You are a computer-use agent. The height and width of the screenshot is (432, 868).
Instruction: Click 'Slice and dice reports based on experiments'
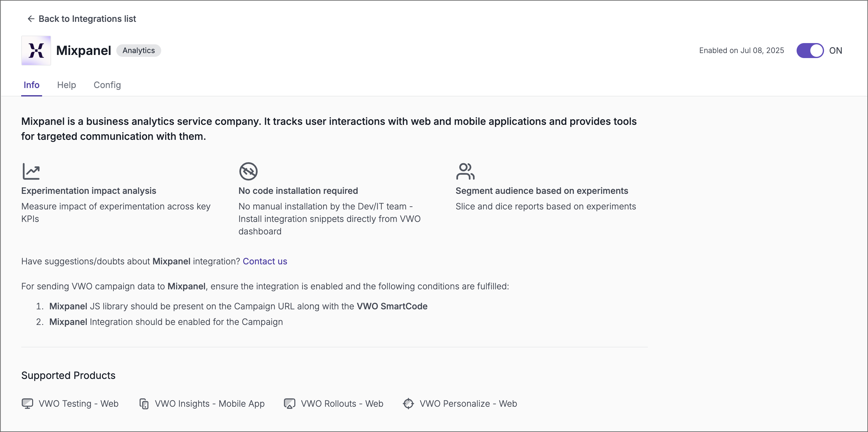[546, 206]
